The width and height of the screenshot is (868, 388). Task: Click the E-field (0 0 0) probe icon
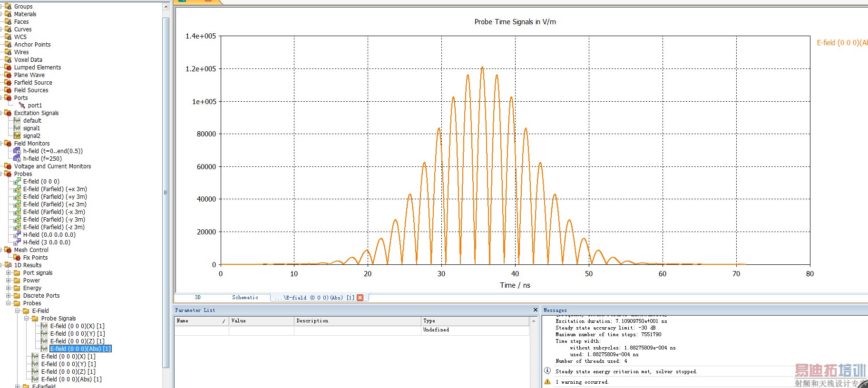(17, 181)
